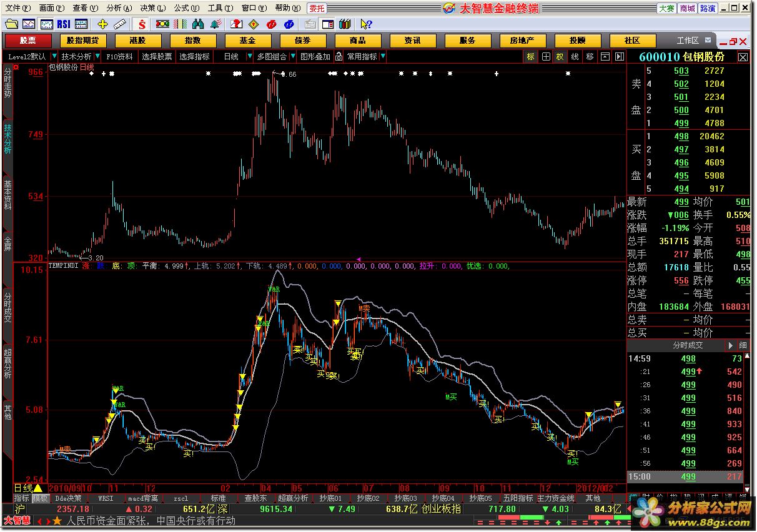
Task: Open the books library icon
Action: (x=344, y=24)
